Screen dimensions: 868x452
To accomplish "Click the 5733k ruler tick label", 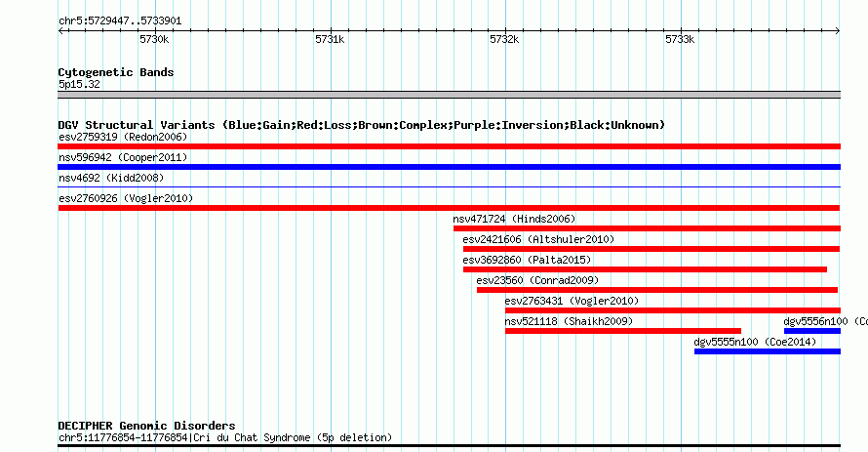I will [x=680, y=39].
